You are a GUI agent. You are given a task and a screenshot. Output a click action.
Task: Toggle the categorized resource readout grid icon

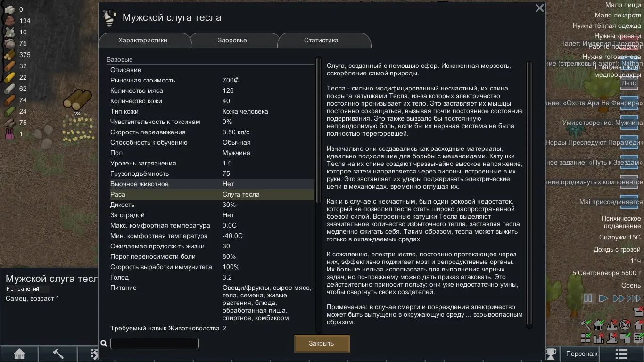(586, 337)
